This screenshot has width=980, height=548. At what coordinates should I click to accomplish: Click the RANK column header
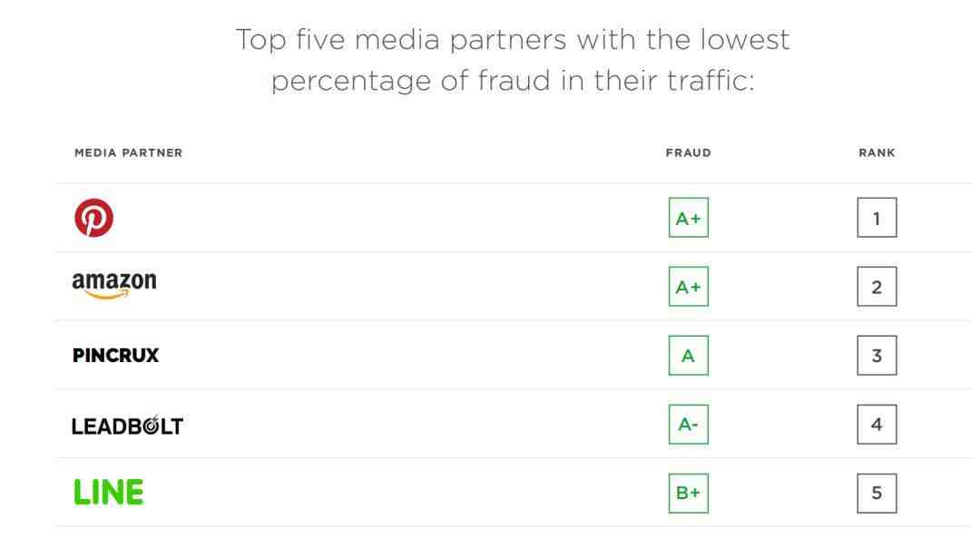[877, 152]
